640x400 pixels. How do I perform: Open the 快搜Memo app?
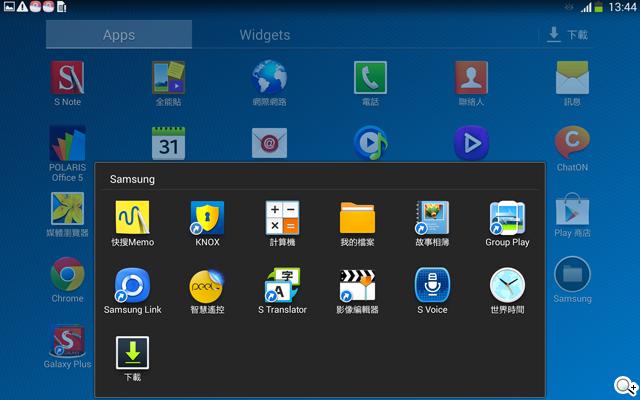[x=132, y=218]
